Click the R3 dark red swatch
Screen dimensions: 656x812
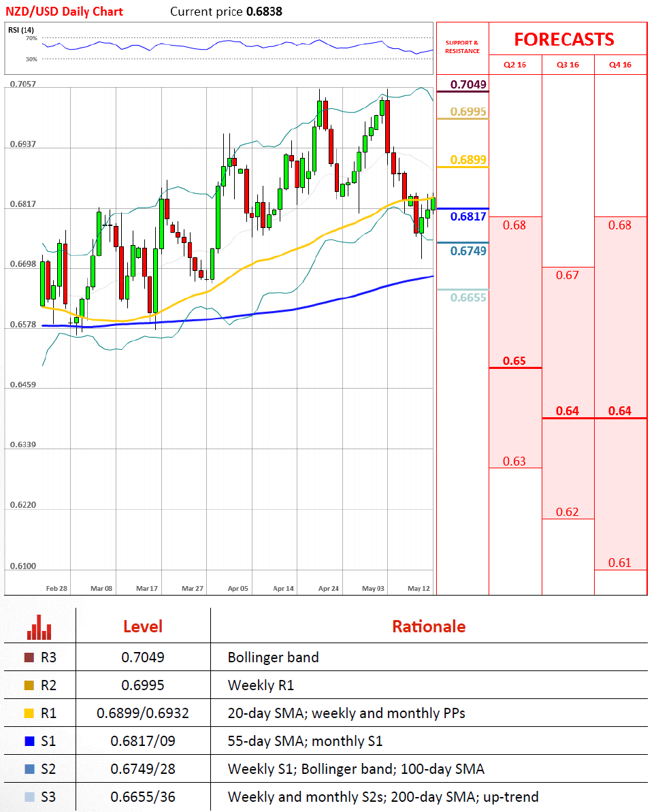click(29, 657)
